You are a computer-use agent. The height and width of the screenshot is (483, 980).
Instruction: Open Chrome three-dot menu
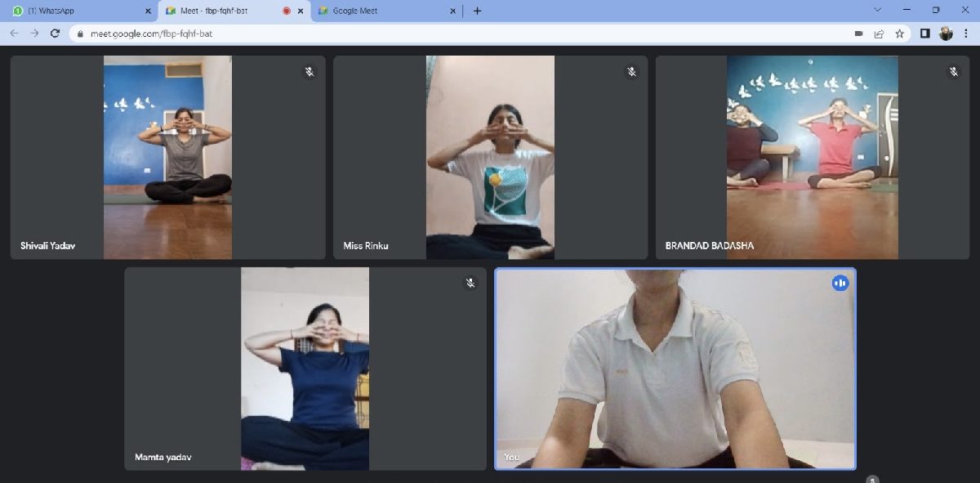(967, 34)
